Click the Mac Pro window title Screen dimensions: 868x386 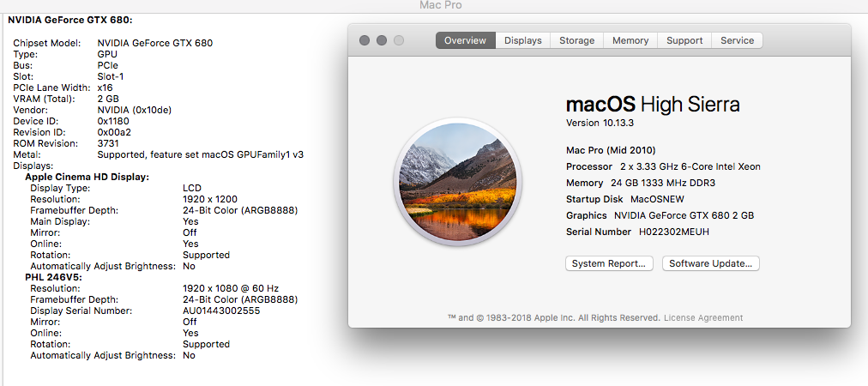[441, 5]
